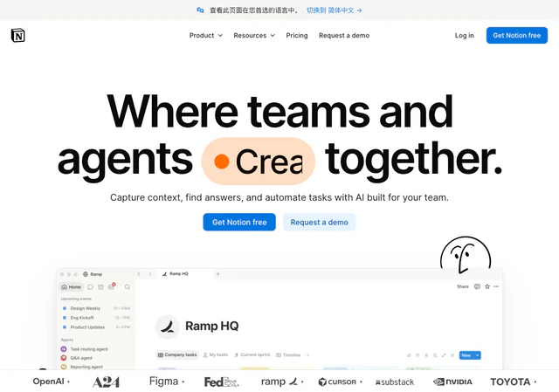Select the Home button in Ramp sidebar
The image size is (559, 392).
coord(72,287)
